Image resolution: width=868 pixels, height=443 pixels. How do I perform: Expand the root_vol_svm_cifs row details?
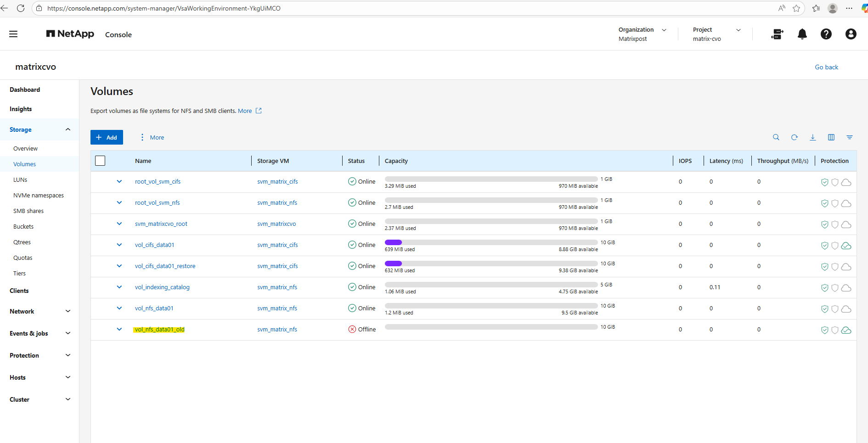click(x=119, y=181)
